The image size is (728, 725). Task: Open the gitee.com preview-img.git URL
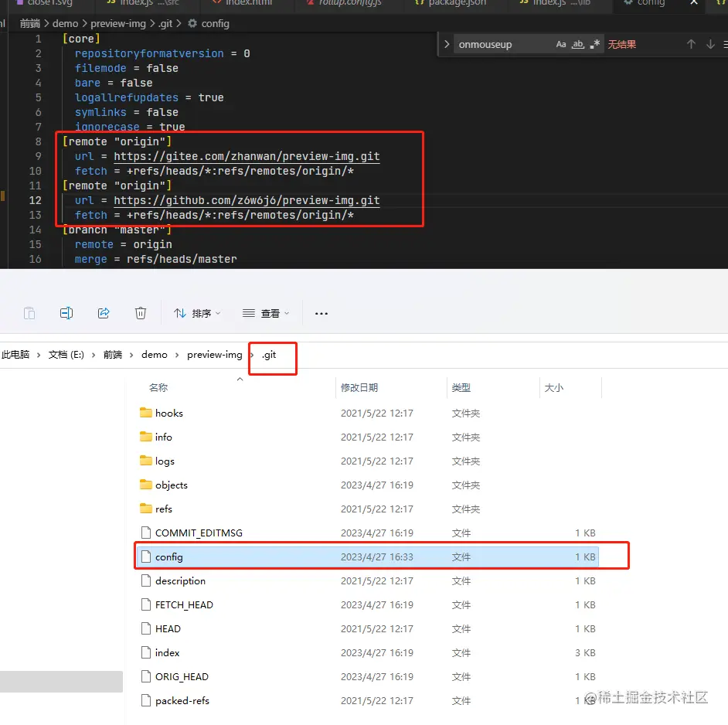tap(247, 157)
